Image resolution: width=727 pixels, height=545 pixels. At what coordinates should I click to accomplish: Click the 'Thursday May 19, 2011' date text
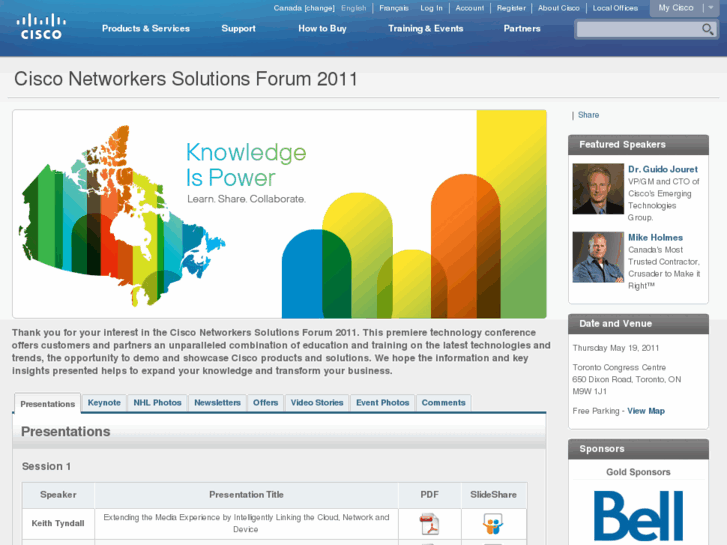coord(615,348)
